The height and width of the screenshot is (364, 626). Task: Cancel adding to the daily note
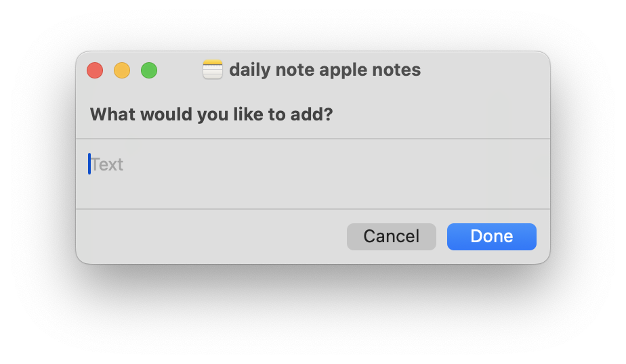pyautogui.click(x=391, y=237)
